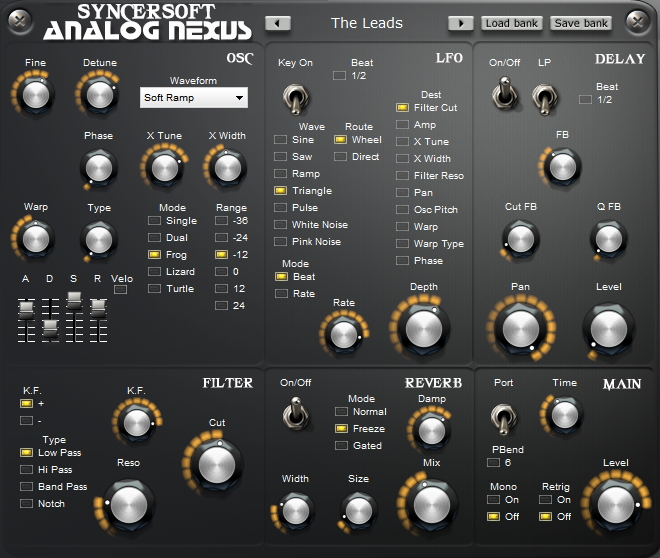Click the Delay Cut FB knob
The image size is (660, 558).
point(521,239)
